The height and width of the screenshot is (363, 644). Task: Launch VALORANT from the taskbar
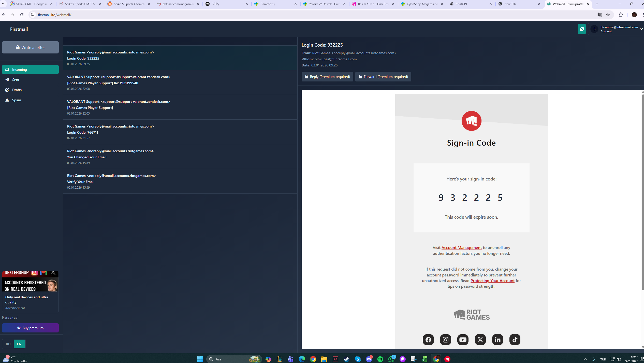coord(335,359)
